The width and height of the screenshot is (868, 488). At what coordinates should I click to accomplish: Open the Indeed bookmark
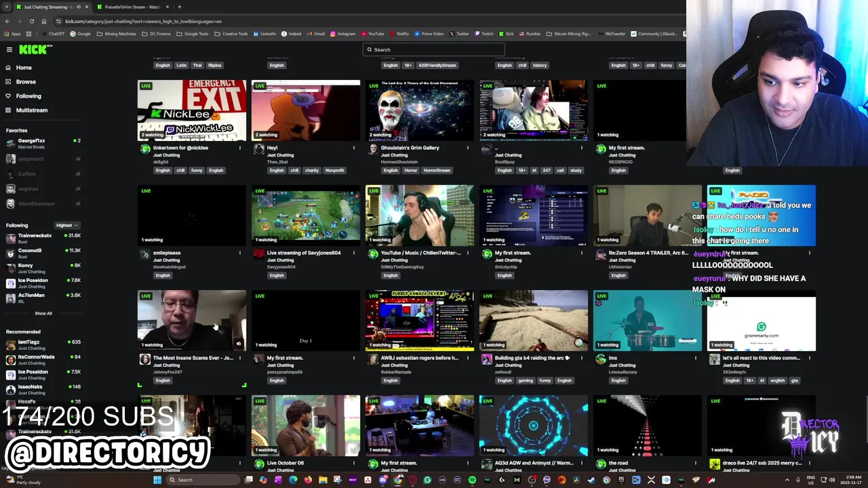pos(291,34)
